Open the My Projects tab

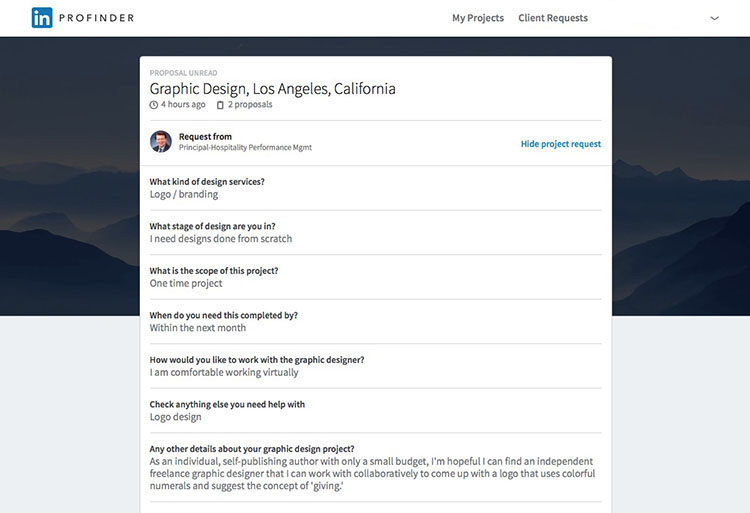pyautogui.click(x=478, y=18)
